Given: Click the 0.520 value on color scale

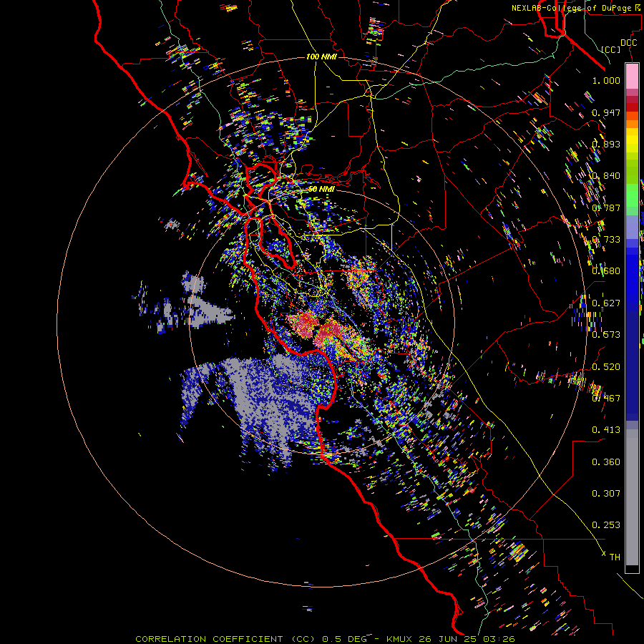Looking at the screenshot, I should (x=606, y=367).
